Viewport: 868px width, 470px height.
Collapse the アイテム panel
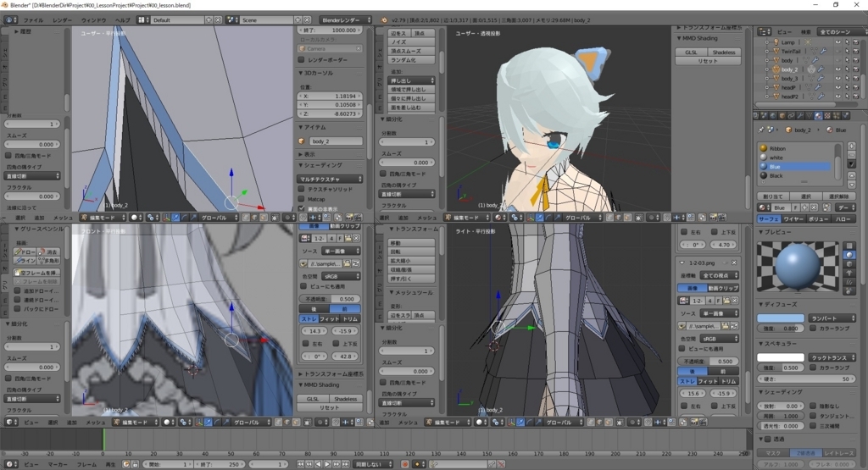coord(312,127)
